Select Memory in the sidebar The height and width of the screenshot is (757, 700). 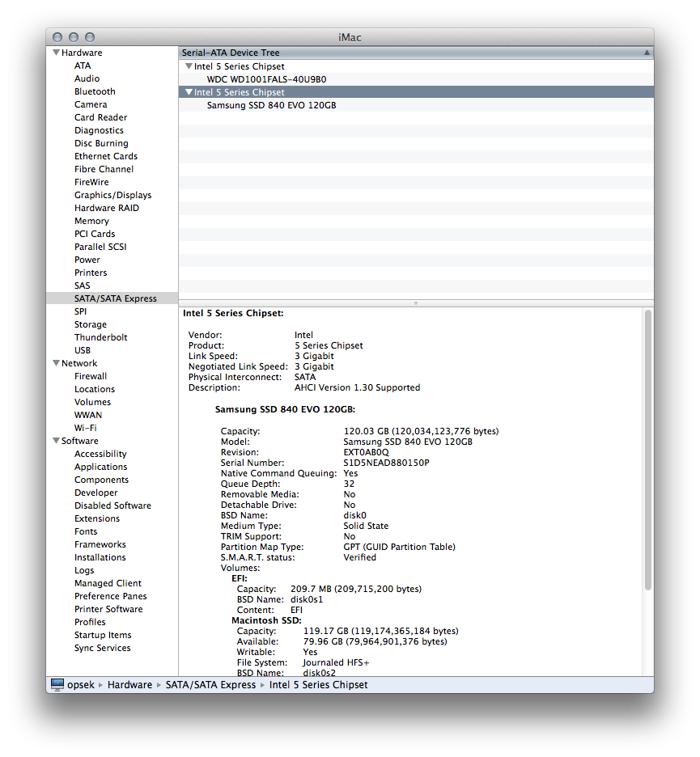[91, 221]
